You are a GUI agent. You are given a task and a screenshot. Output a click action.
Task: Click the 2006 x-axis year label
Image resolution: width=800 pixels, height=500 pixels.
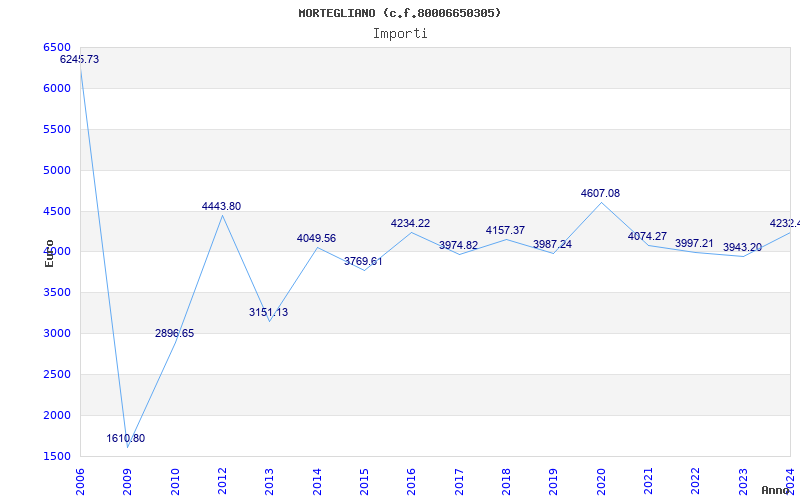click(80, 482)
